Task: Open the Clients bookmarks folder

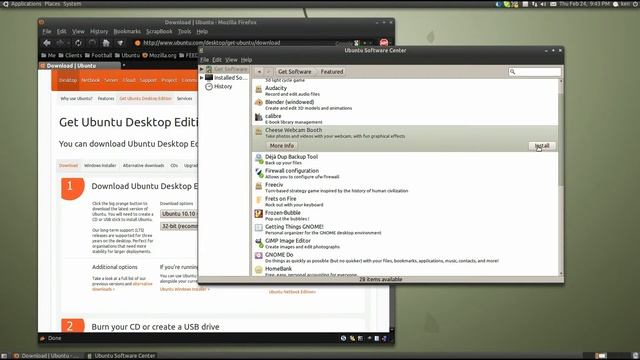Action: coord(70,56)
